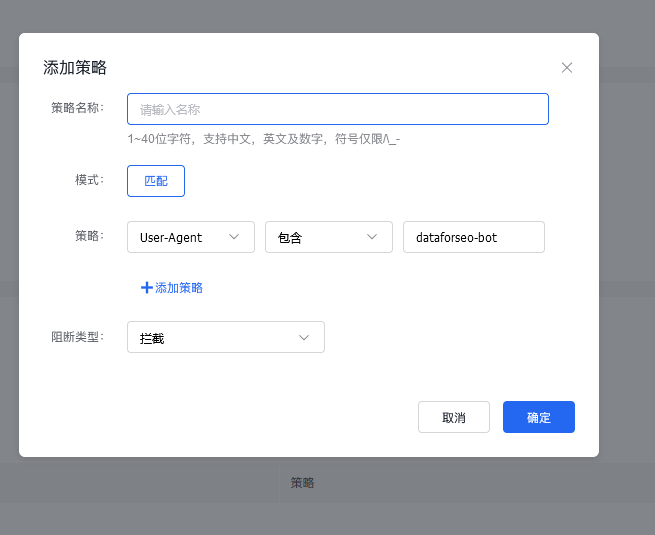The image size is (655, 535).
Task: Click the 取消 button
Action: tap(454, 417)
